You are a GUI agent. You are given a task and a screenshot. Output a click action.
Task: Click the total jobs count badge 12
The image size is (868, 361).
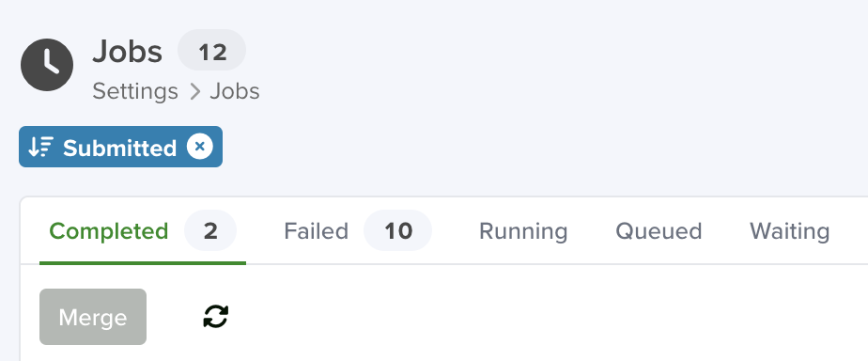pos(212,50)
